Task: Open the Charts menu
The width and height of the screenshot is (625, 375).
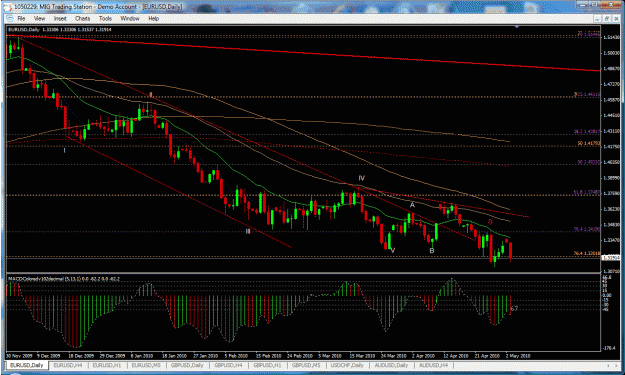Action: (83, 18)
